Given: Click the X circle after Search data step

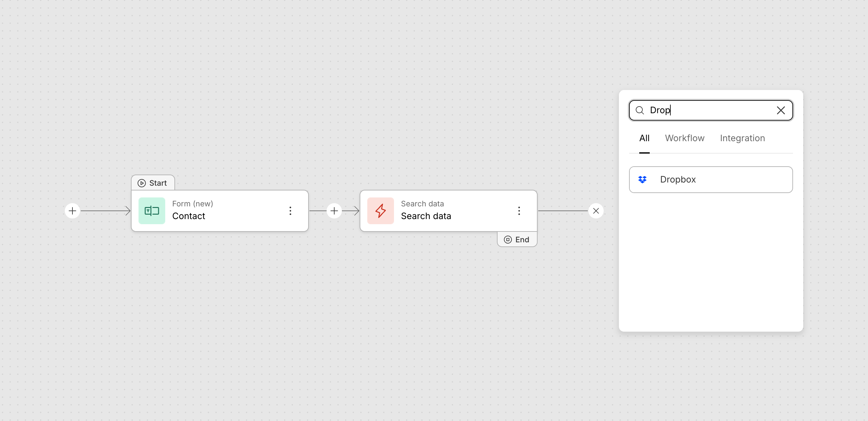Looking at the screenshot, I should [596, 211].
